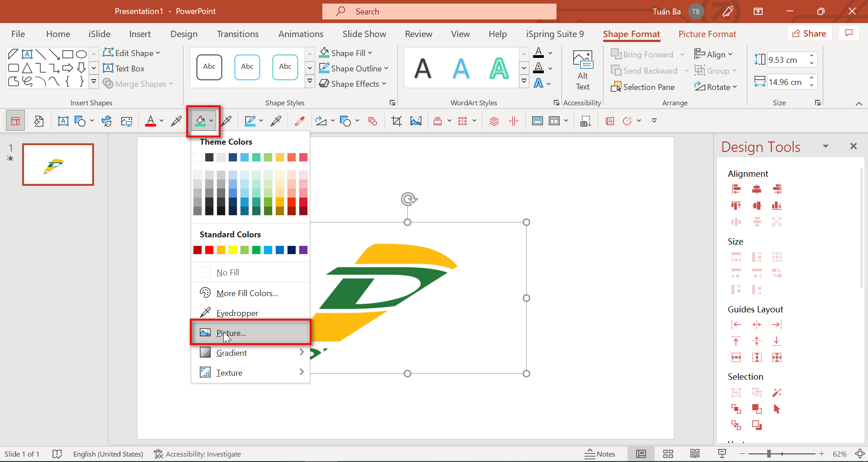Click Accessibility: Investigate in status bar
Screen dimensions: 868x462
197,454
